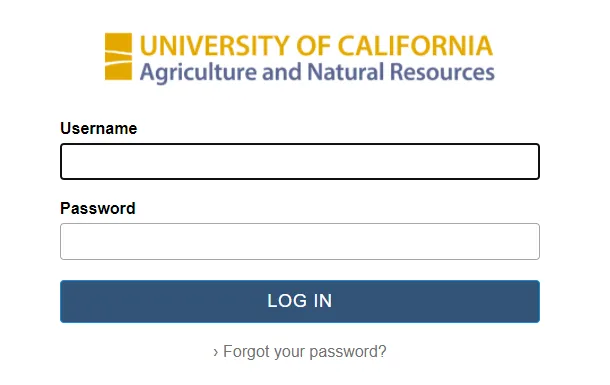Click the word CALIFORNIA in the logo
This screenshot has height=385, width=610.
(x=415, y=46)
